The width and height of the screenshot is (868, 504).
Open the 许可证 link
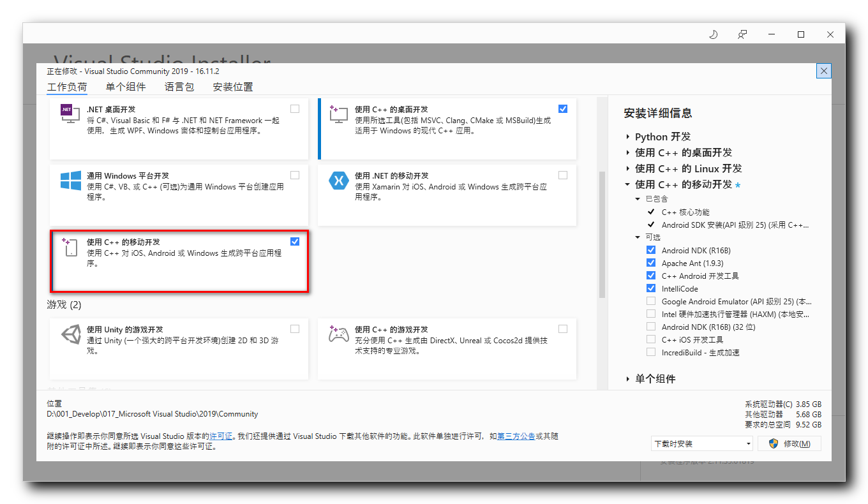[x=221, y=436]
